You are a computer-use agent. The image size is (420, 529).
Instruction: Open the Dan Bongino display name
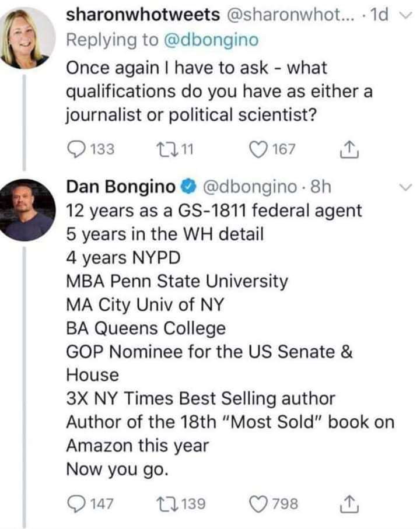[x=120, y=187]
